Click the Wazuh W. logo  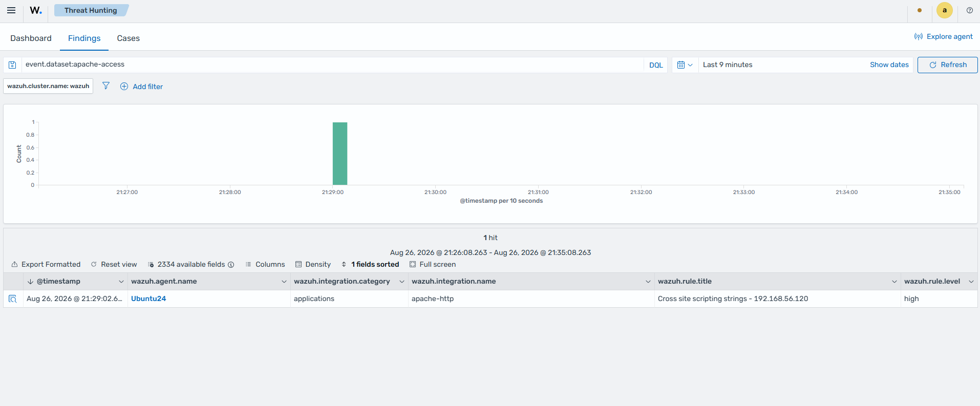click(36, 10)
